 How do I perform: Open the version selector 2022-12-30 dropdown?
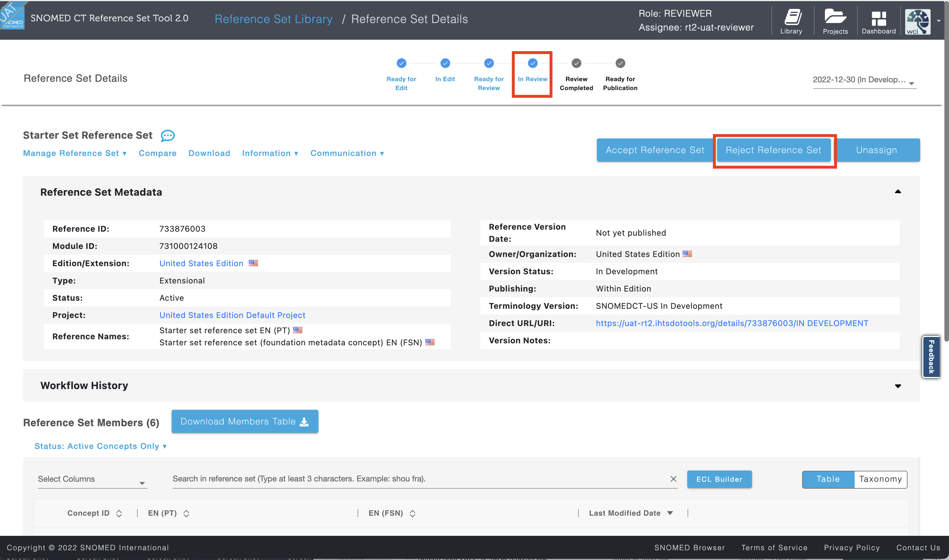864,80
